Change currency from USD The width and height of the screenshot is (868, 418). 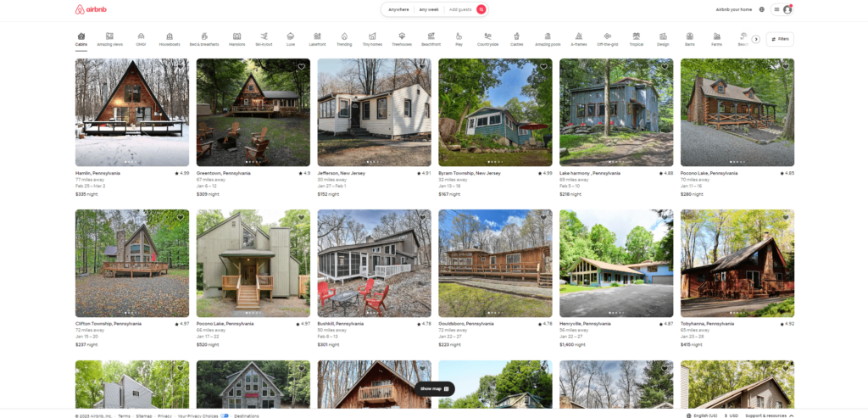(731, 415)
